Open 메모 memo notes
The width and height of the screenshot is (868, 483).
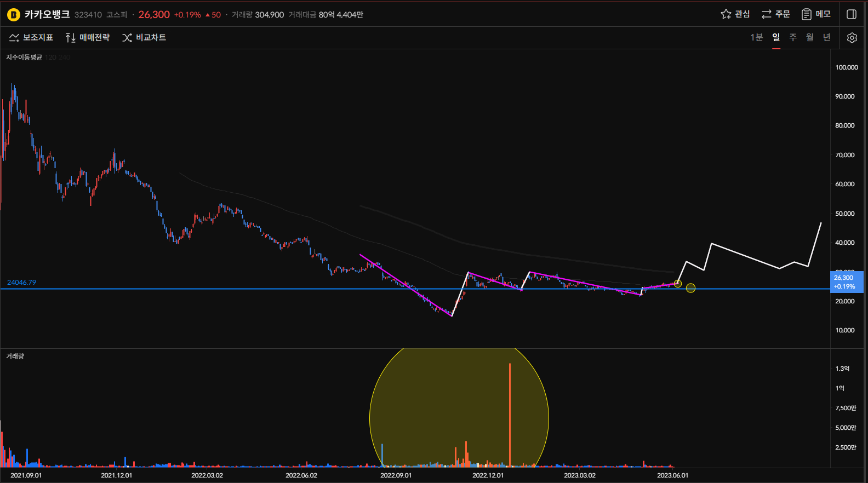pos(816,14)
